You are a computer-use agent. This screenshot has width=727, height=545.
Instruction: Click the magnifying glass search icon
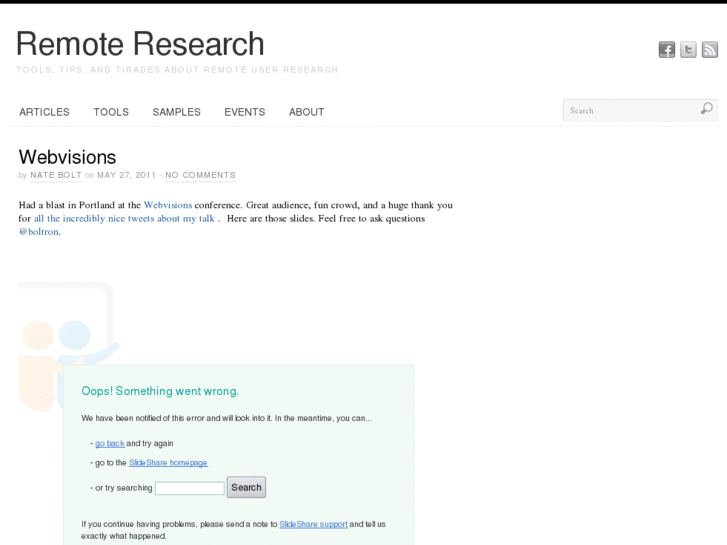tap(706, 109)
